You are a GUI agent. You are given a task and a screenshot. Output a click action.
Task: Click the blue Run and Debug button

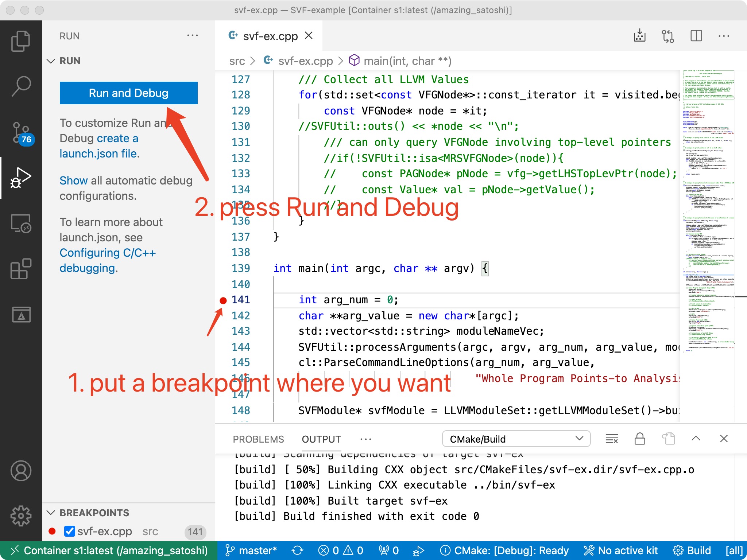click(x=128, y=93)
